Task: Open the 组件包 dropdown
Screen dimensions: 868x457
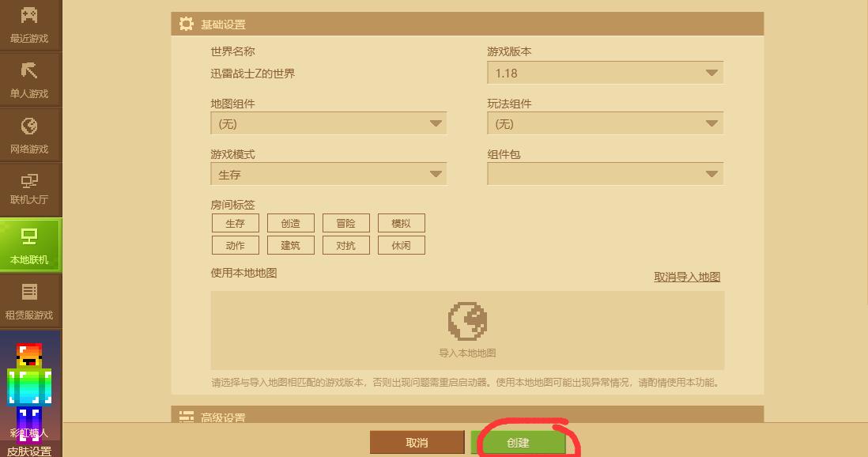Action: pyautogui.click(x=605, y=174)
